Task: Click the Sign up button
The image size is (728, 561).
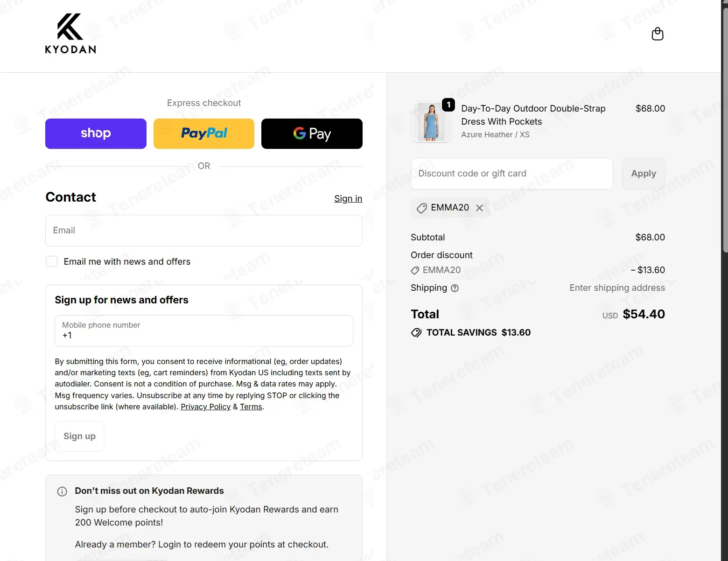Action: pyautogui.click(x=79, y=436)
